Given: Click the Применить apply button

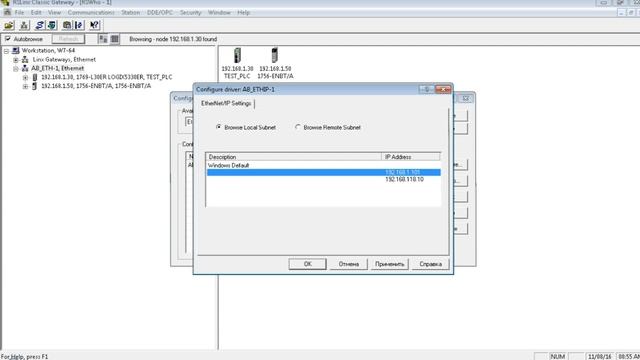Looking at the screenshot, I should click(390, 264).
